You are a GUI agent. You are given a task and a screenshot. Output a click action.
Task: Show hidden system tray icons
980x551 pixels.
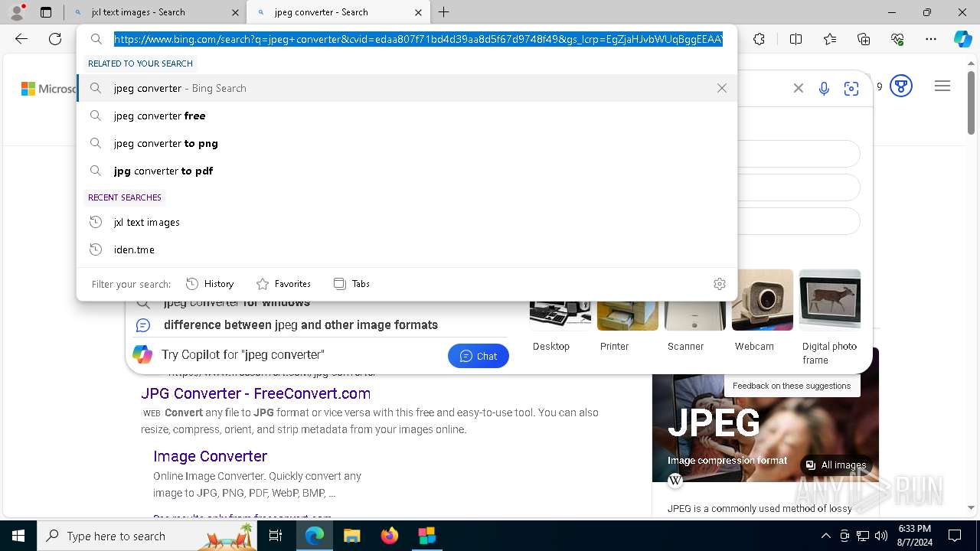coord(825,536)
